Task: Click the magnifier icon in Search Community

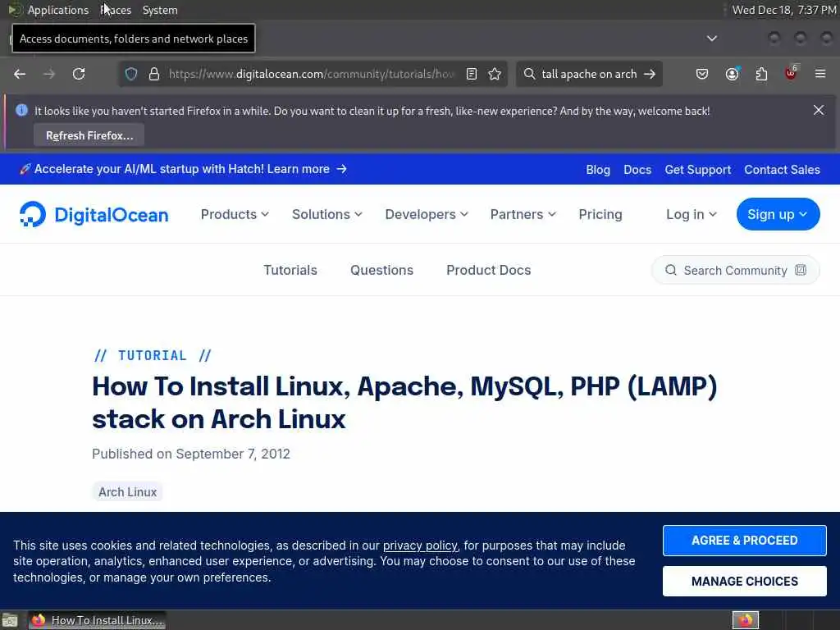Action: [671, 270]
